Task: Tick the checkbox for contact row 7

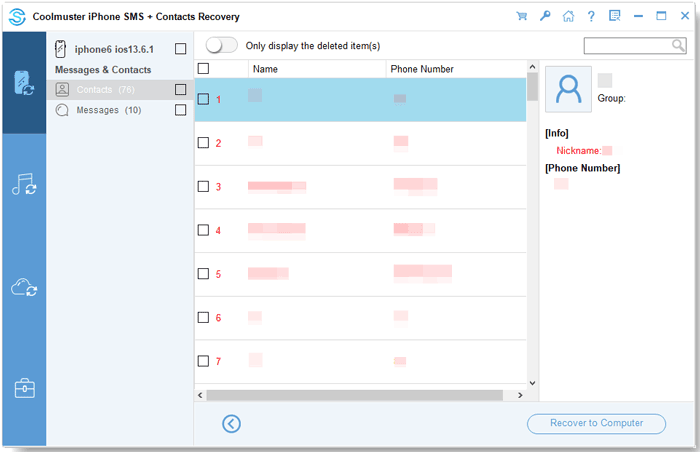Action: (x=203, y=361)
